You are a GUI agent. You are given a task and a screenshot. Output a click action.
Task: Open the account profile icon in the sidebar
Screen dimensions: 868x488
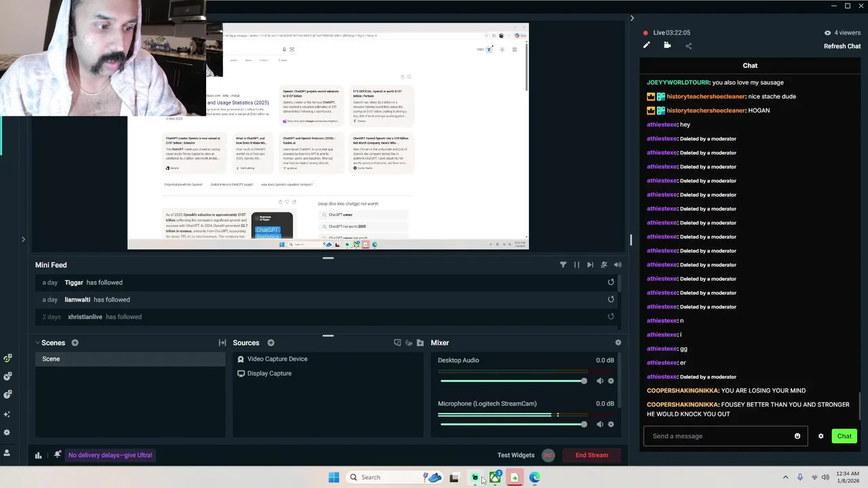(7, 453)
